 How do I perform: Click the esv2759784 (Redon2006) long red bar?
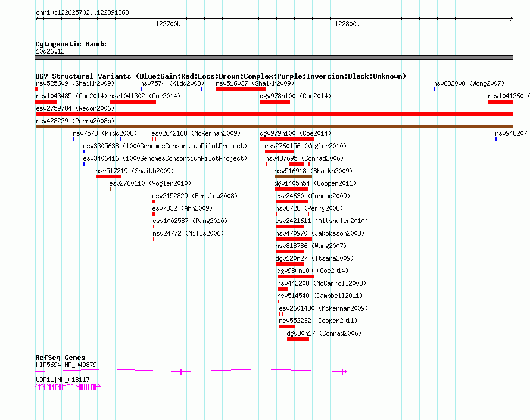[274, 114]
